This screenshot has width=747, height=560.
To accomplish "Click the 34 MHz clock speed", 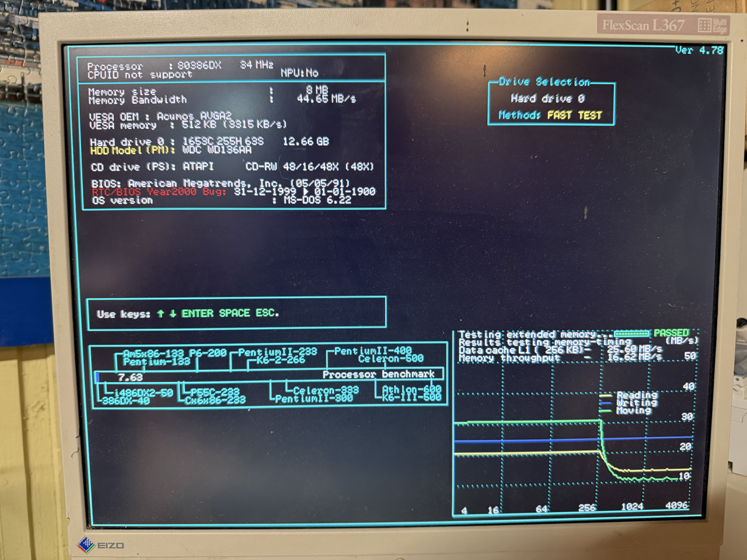I will click(x=257, y=65).
